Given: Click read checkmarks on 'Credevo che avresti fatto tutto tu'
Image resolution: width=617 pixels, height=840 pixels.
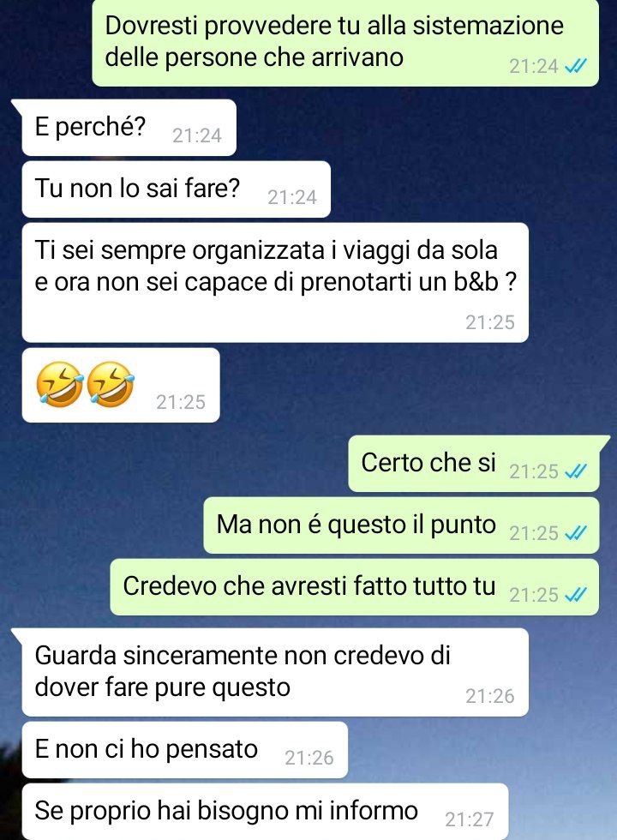Looking at the screenshot, I should point(576,594).
